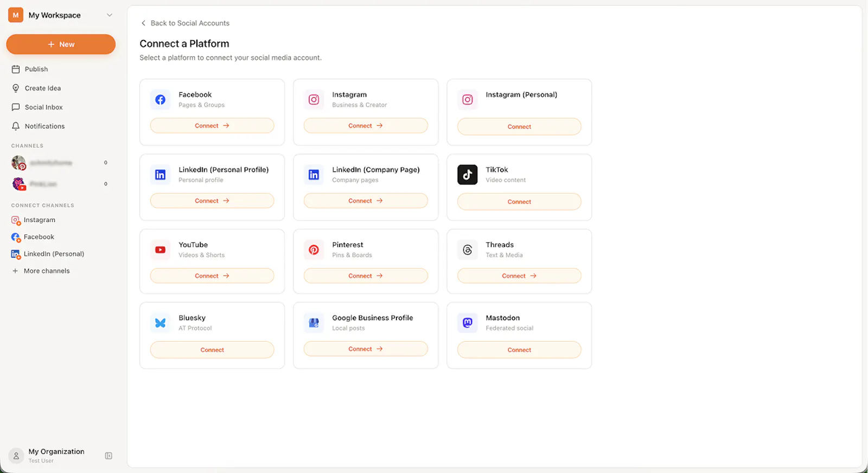This screenshot has width=868, height=473.
Task: Click the LinkedIn Personal Profile card icon
Action: point(160,175)
